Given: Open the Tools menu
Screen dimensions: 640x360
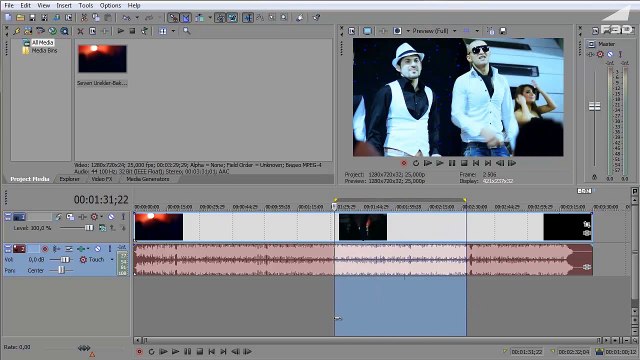Looking at the screenshot, I should point(86,5).
